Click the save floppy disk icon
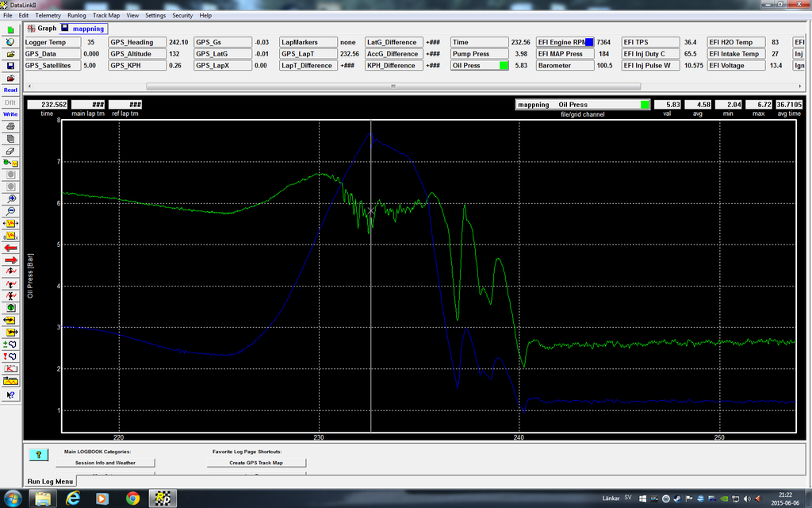The width and height of the screenshot is (812, 508). (x=10, y=65)
